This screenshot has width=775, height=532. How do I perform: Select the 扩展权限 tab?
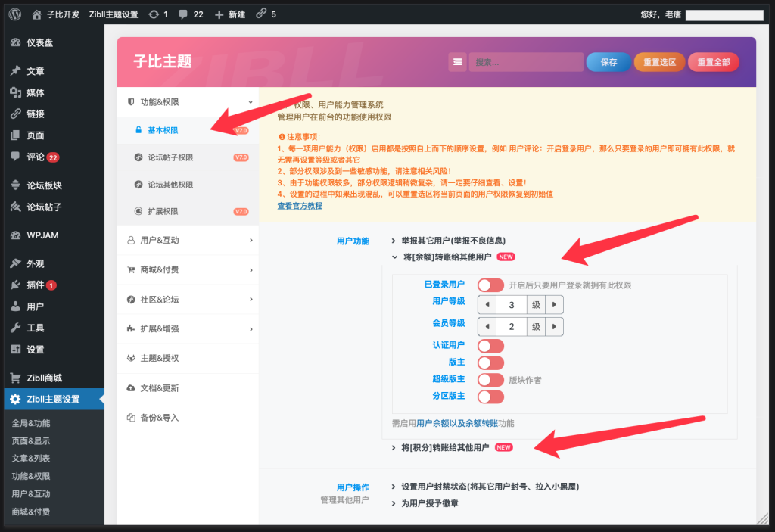click(188, 211)
